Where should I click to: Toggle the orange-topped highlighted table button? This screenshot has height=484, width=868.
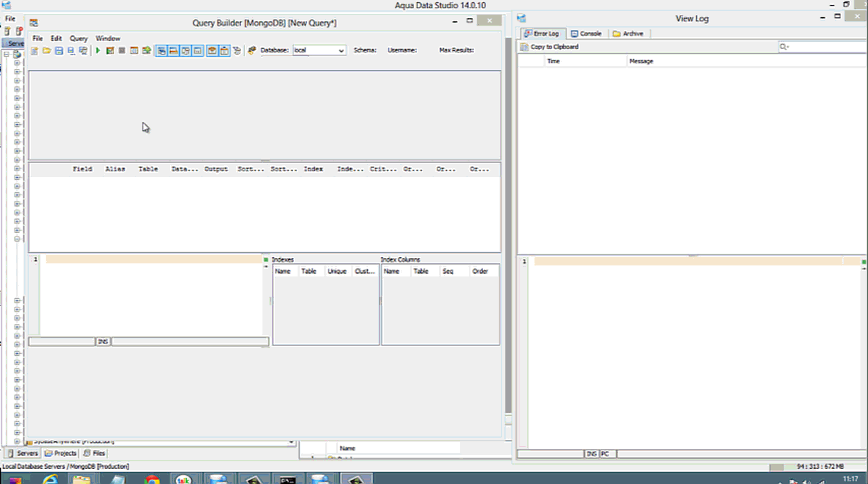click(x=212, y=50)
